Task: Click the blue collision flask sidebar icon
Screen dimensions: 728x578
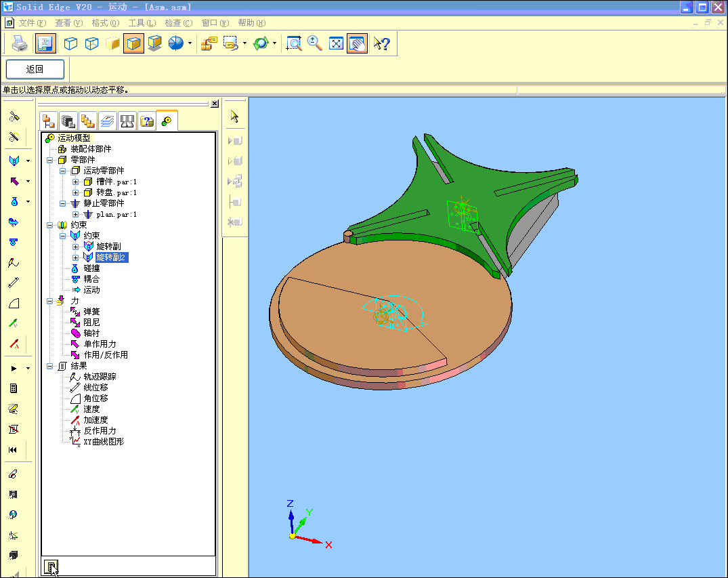Action: (x=14, y=202)
